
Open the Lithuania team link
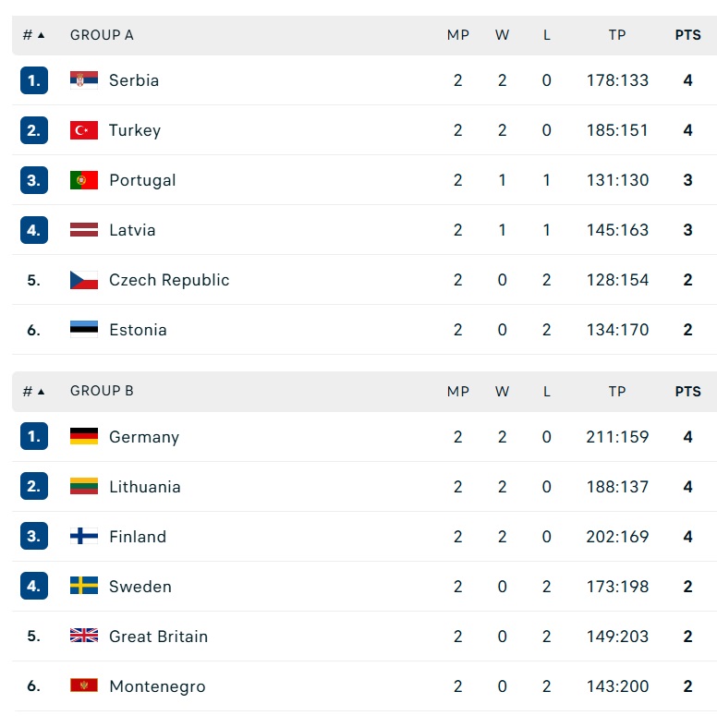point(145,487)
